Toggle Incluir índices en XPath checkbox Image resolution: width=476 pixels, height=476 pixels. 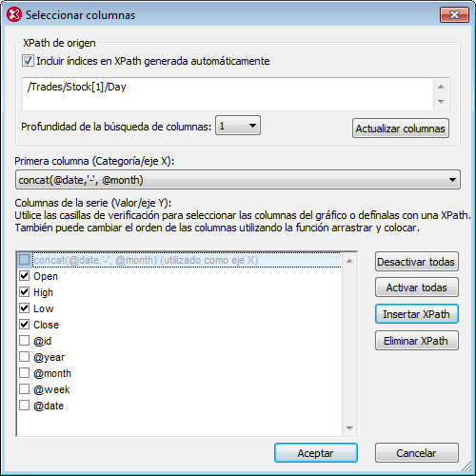[28, 60]
